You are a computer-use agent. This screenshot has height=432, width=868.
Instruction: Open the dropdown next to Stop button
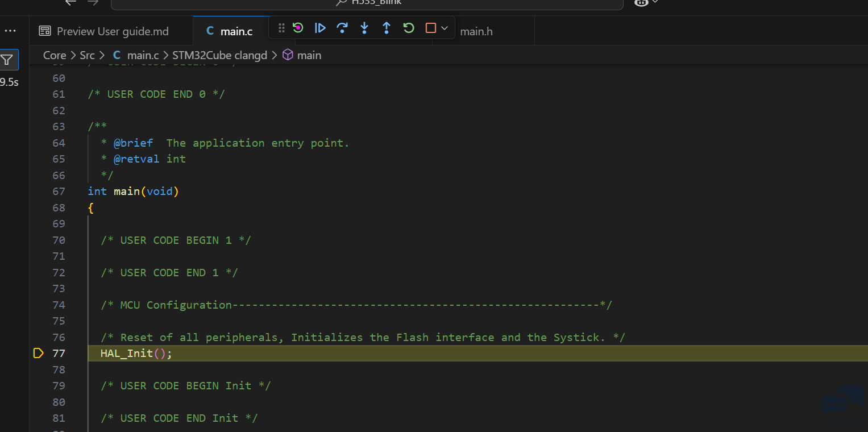click(445, 28)
